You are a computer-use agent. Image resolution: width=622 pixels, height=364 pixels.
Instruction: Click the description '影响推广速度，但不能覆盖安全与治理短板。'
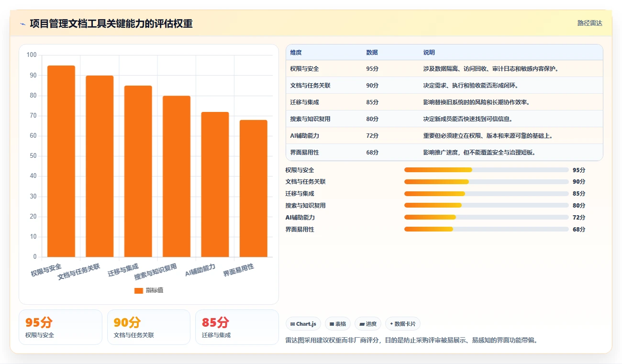(x=479, y=153)
